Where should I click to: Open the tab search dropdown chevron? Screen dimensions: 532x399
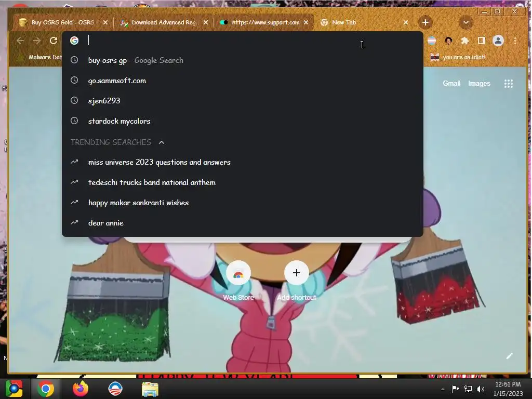click(466, 22)
